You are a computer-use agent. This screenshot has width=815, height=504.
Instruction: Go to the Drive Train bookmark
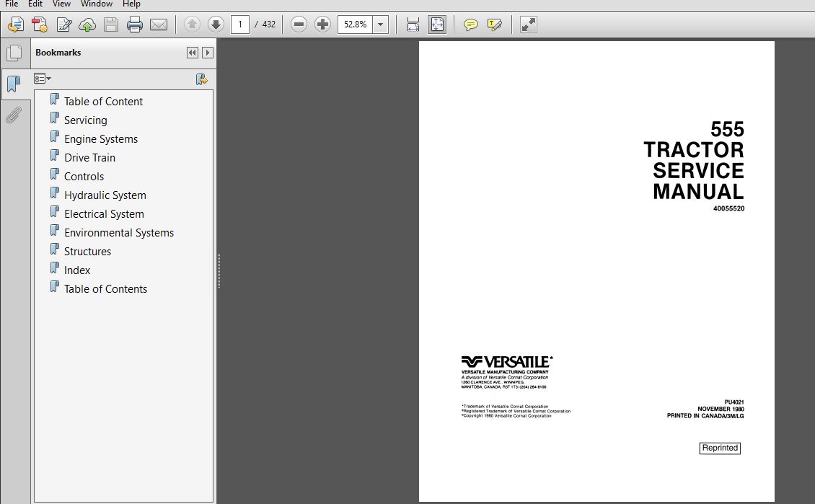point(90,157)
